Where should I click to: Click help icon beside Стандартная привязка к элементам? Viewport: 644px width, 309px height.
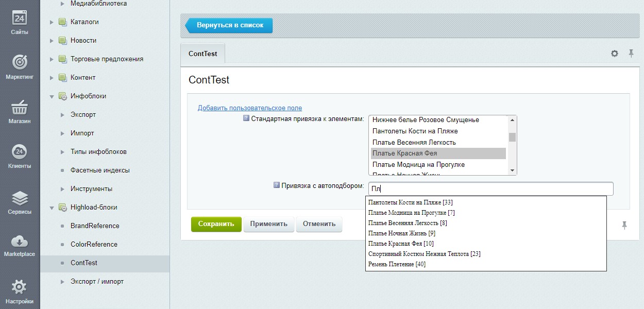[x=246, y=118]
